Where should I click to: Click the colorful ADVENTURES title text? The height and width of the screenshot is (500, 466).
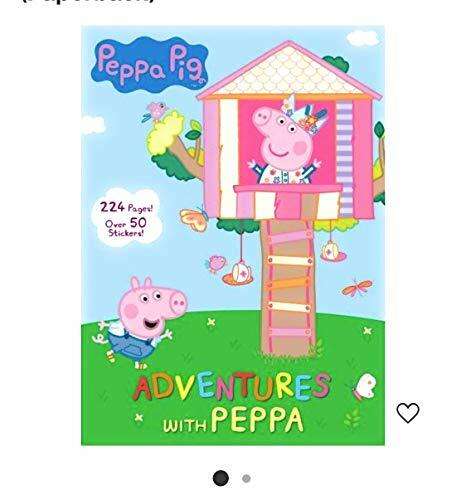pos(232,388)
